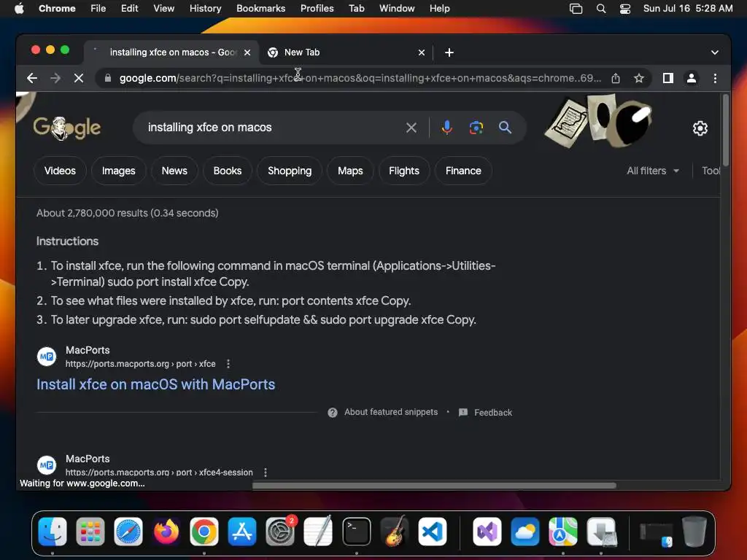Bookmark this page with the star icon
This screenshot has height=560, width=747.
[639, 78]
